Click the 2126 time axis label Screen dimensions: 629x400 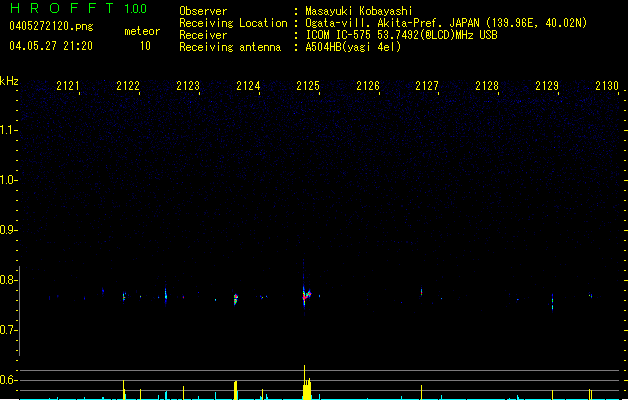pyautogui.click(x=368, y=86)
